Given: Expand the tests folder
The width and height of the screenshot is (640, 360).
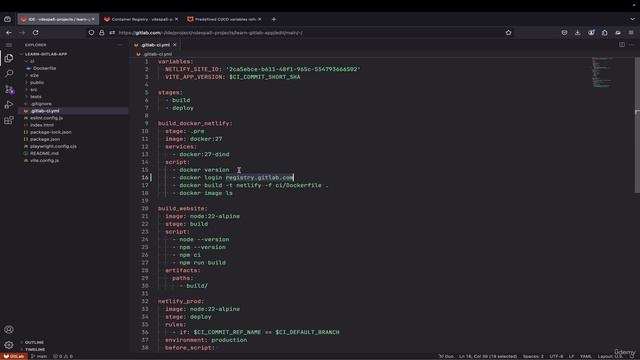Looking at the screenshot, I should coord(36,97).
